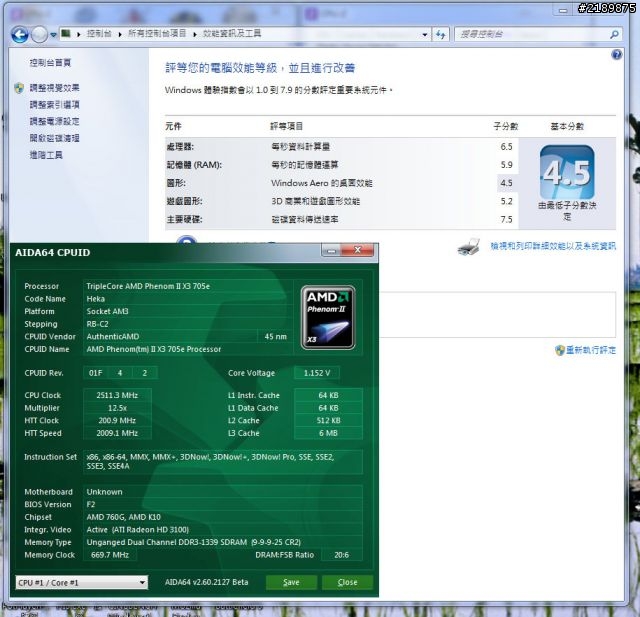Select the 圖形 subscore 4.5 cell
Viewport: 640px width, 617px height.
[507, 183]
